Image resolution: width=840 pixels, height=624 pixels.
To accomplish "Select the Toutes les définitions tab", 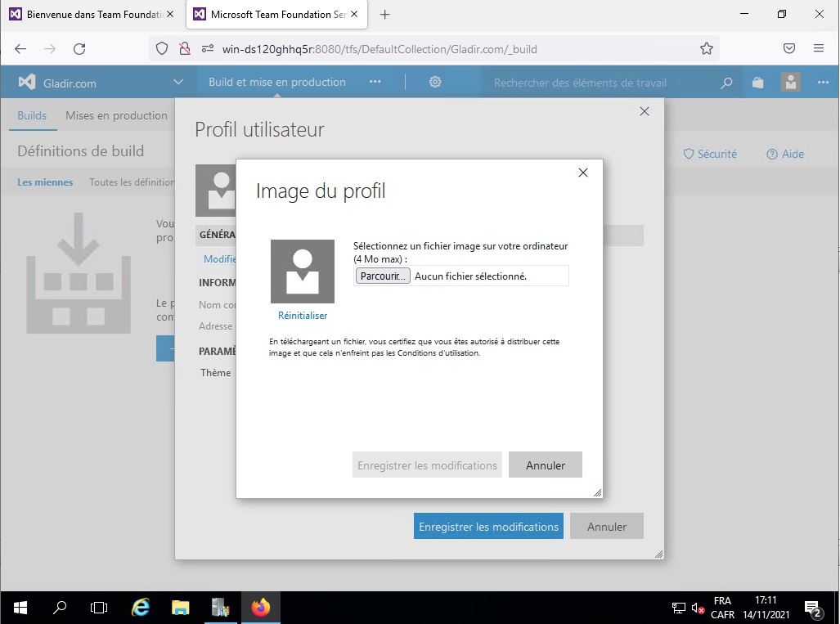I will pyautogui.click(x=132, y=182).
